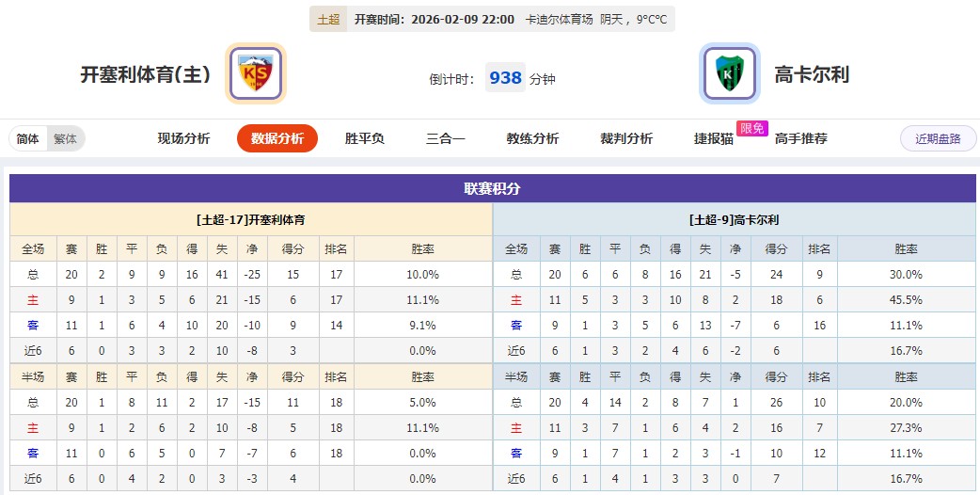Switch language to 简体
Screen dimensions: 980x495
28,139
